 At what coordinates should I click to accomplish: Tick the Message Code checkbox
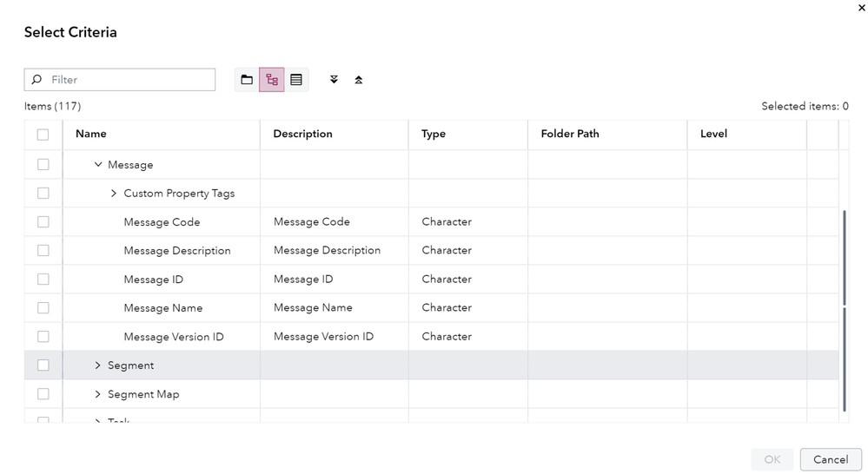pyautogui.click(x=43, y=222)
